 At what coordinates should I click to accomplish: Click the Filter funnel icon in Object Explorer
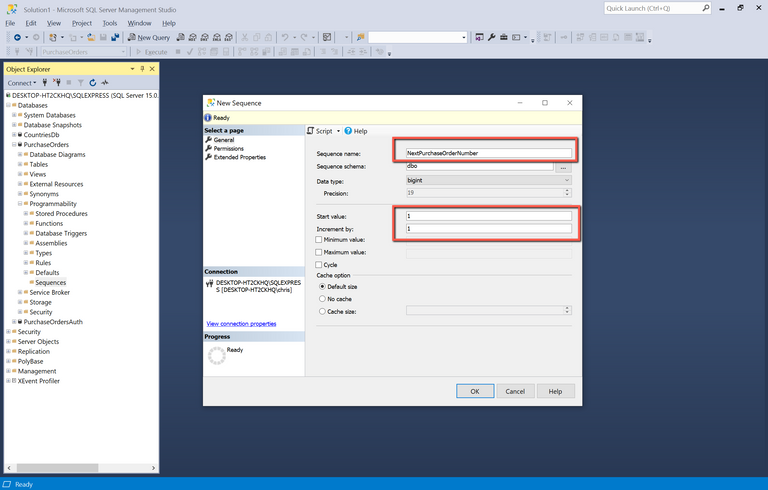(80, 83)
